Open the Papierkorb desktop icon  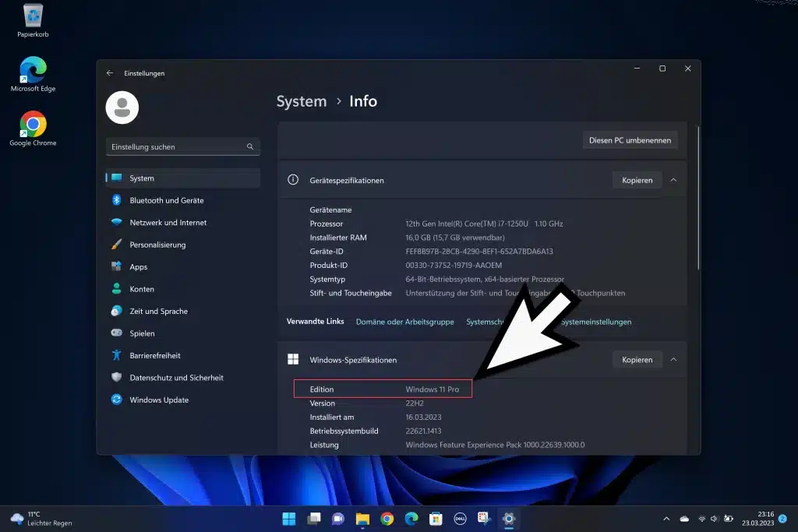click(33, 20)
